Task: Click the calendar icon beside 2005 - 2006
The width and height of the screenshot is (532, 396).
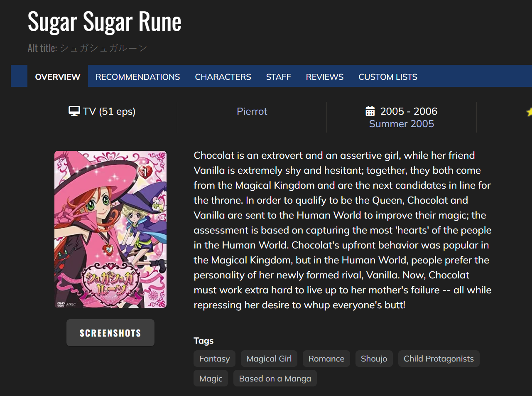Action: coord(370,111)
